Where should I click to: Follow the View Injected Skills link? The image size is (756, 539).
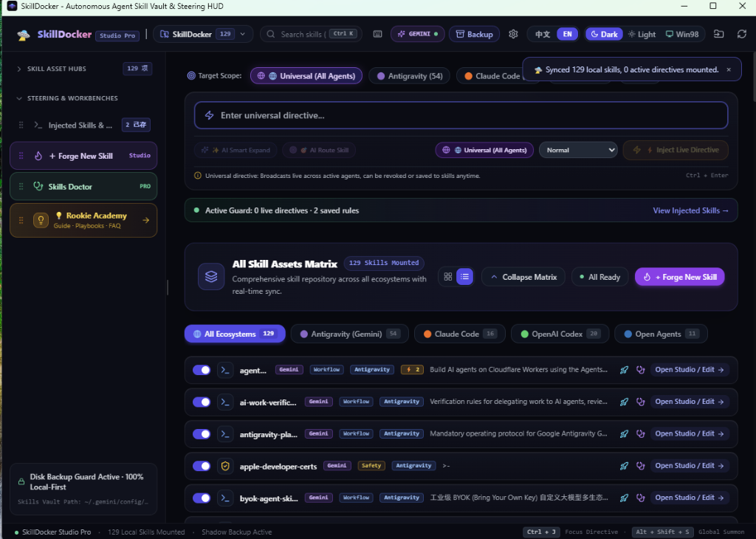690,210
